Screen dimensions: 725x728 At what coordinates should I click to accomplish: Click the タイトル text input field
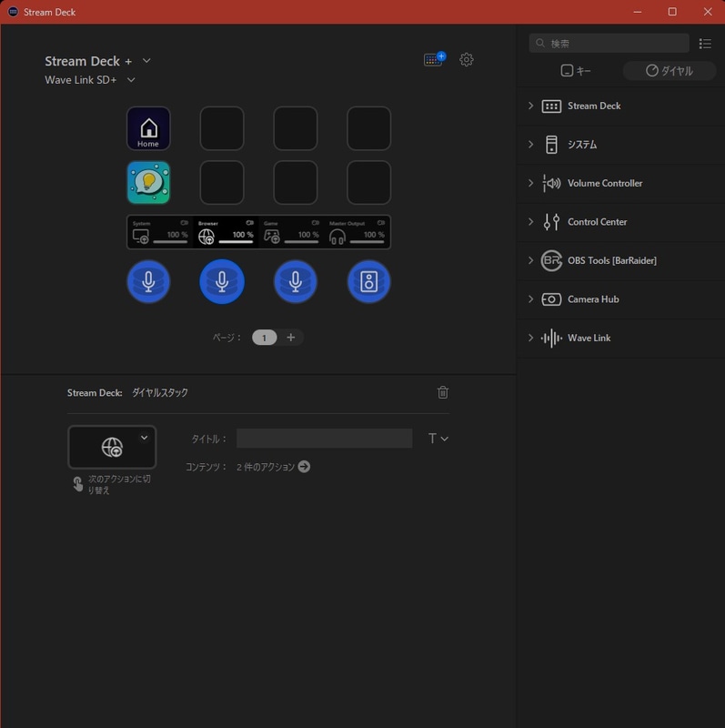tap(325, 439)
